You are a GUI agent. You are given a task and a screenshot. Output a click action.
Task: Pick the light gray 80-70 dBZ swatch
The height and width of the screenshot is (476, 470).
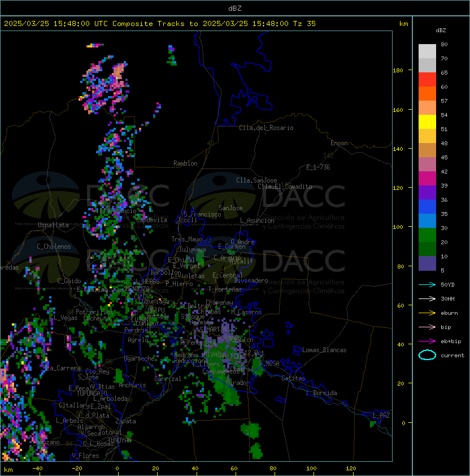427,51
